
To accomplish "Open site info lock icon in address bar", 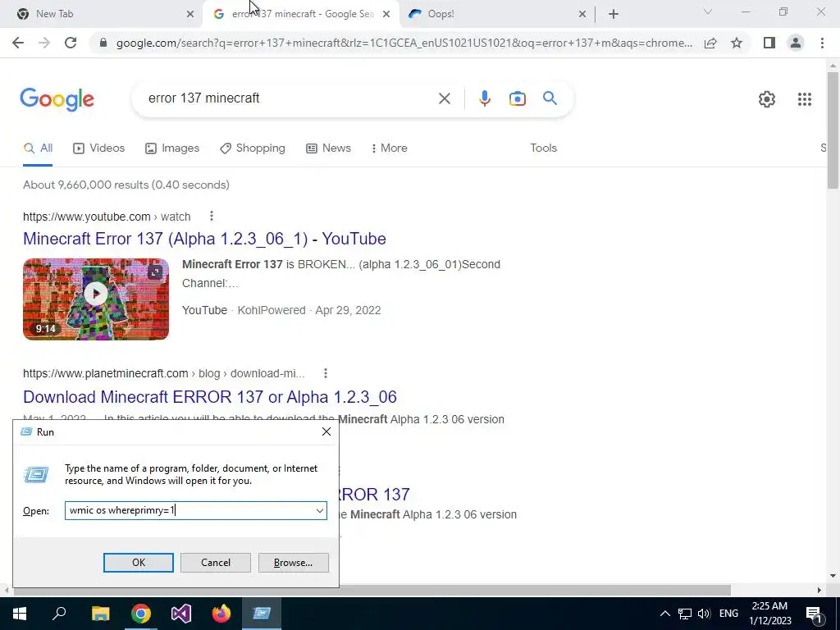I will click(103, 43).
